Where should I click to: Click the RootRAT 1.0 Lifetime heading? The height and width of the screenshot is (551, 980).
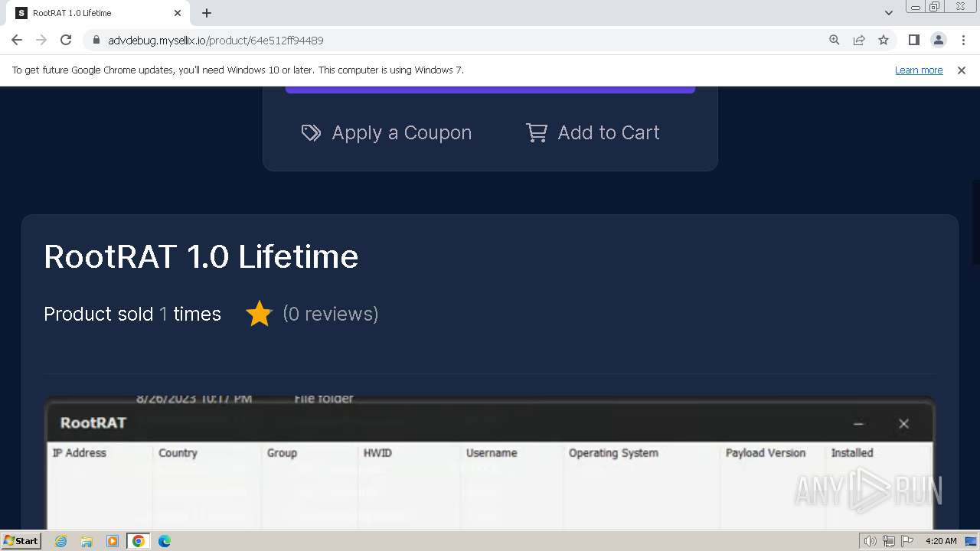pyautogui.click(x=201, y=256)
